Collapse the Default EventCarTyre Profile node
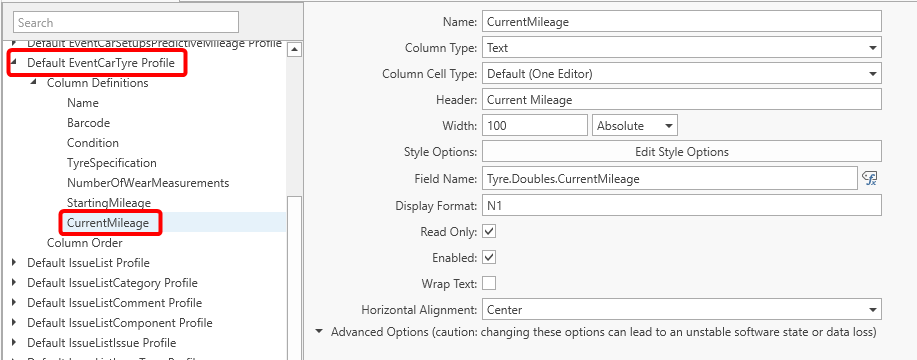The width and height of the screenshot is (917, 360). (15, 63)
